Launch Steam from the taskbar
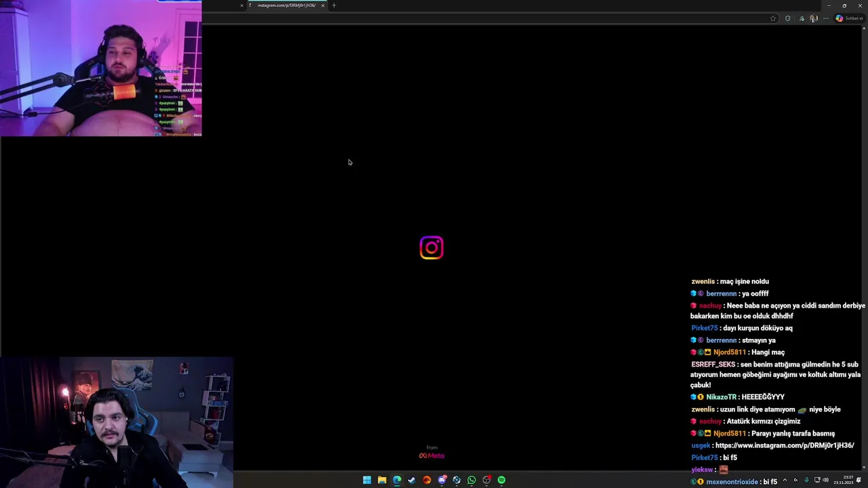This screenshot has height=488, width=868. coord(412,480)
